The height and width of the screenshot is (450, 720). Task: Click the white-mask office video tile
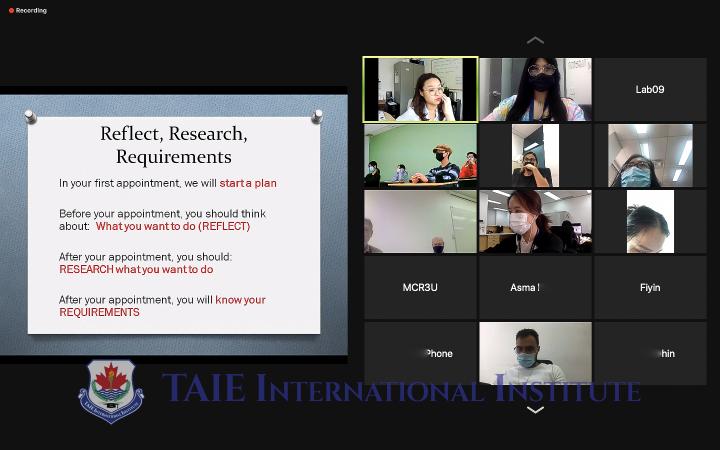[x=535, y=222]
